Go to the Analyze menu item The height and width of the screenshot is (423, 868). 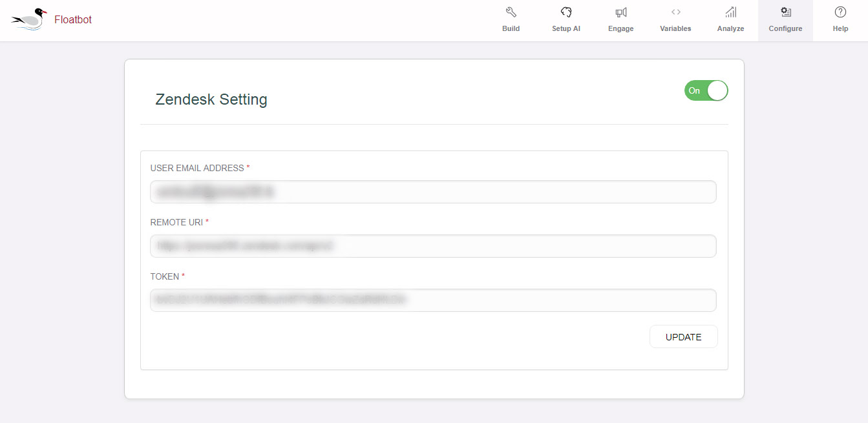(730, 20)
